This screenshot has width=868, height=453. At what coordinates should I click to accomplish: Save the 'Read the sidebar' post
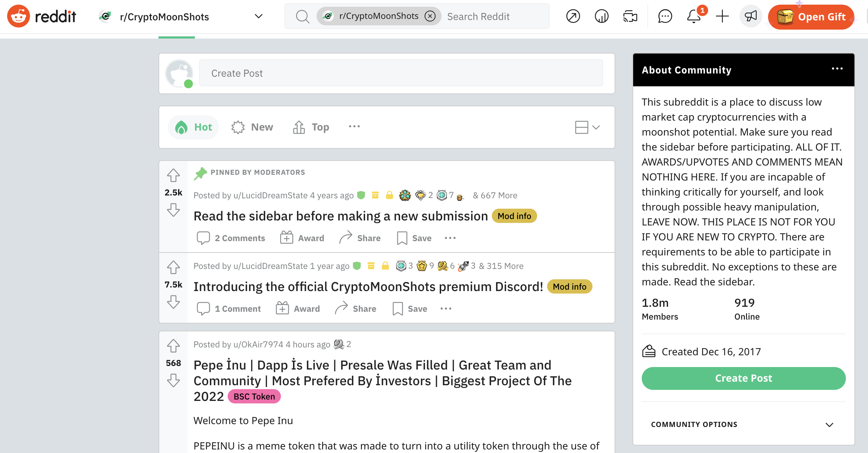click(414, 238)
